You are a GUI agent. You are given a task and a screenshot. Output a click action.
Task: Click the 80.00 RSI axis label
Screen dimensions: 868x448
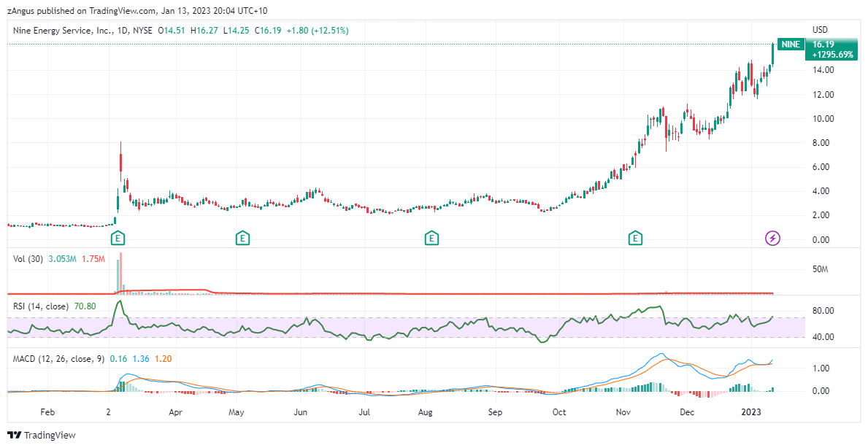tap(823, 311)
